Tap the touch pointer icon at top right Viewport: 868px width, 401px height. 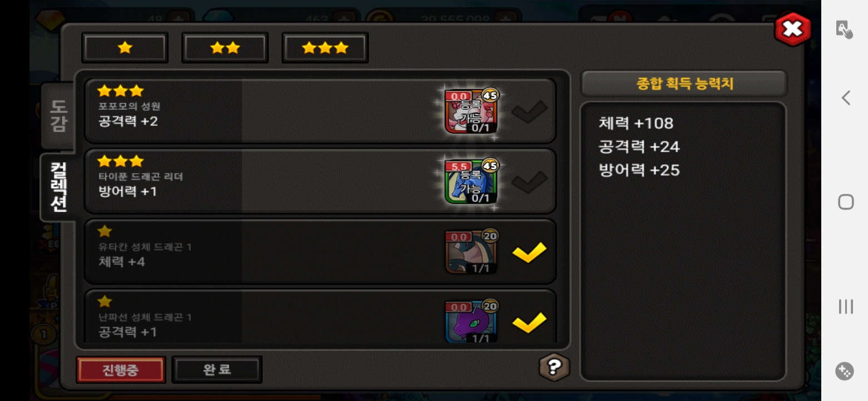click(x=845, y=29)
